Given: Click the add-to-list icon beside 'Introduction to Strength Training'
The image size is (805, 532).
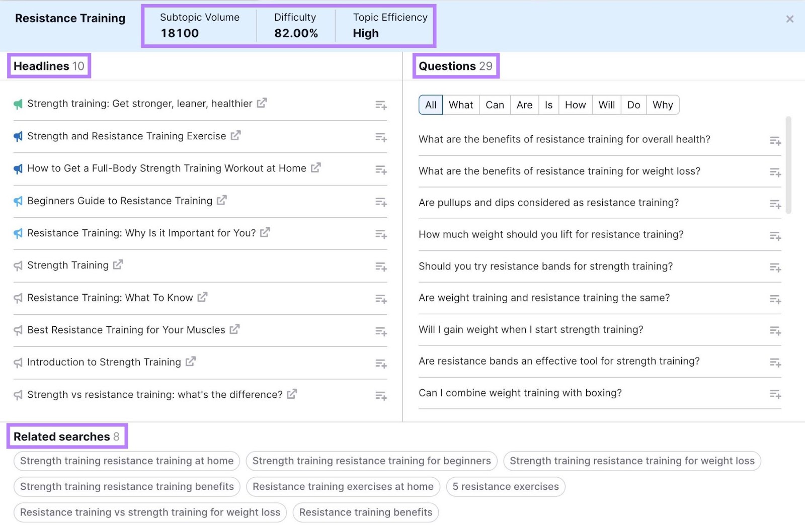Looking at the screenshot, I should 381,364.
